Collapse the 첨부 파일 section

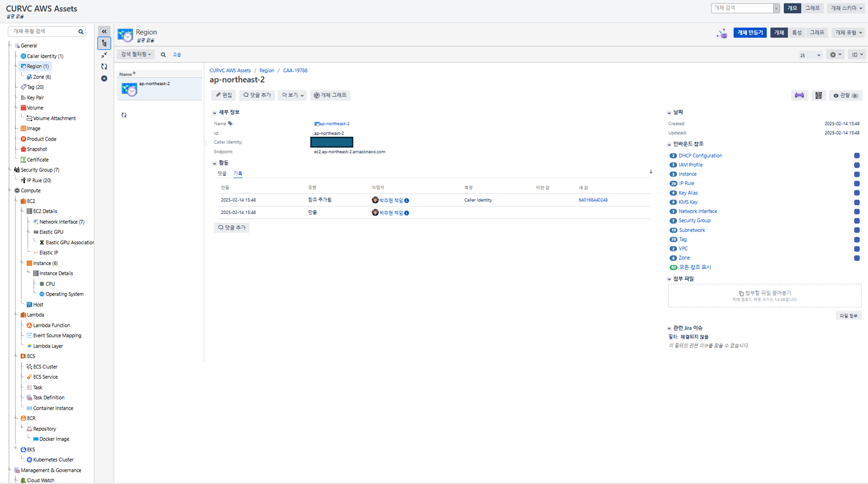(669, 279)
